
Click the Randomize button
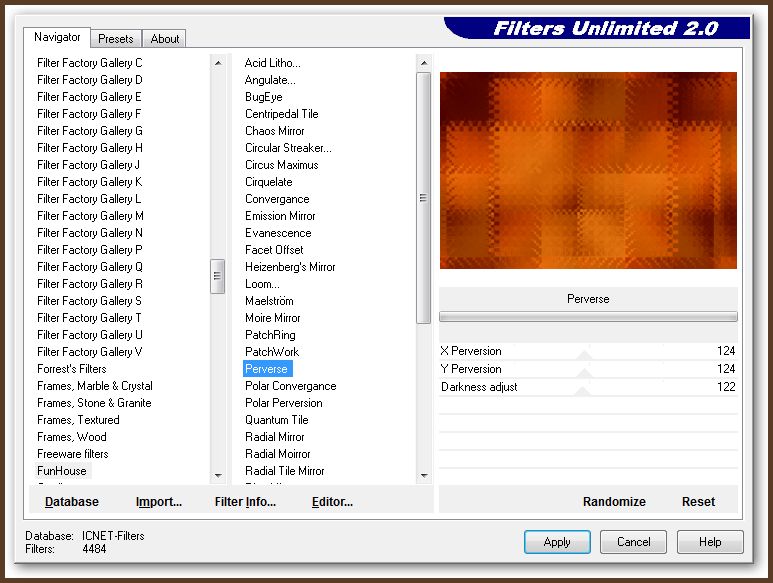click(x=614, y=501)
